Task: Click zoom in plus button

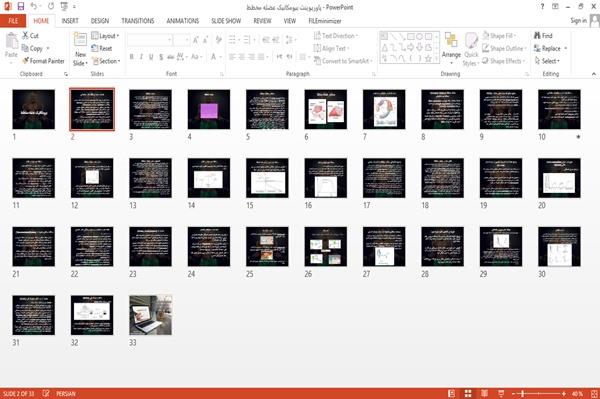Action: click(564, 393)
